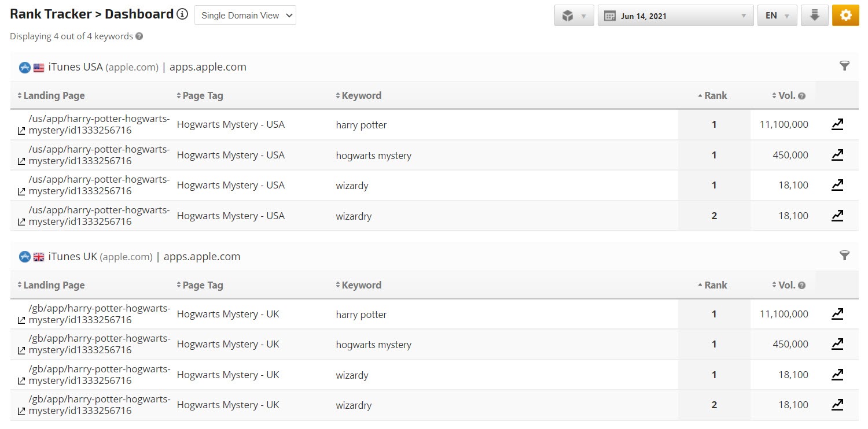The height and width of the screenshot is (429, 868).
Task: Open external link for USA hogwarts mystery row
Action: click(x=21, y=161)
